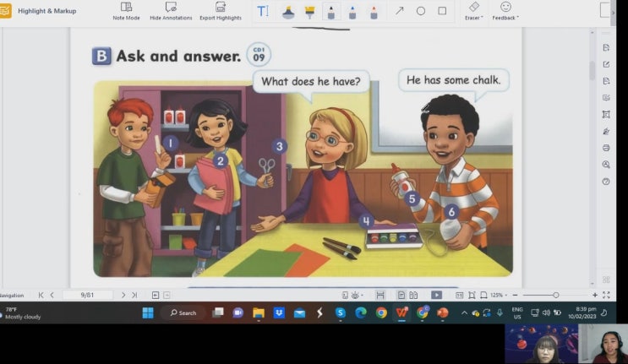The image size is (628, 364).
Task: Open Microsoft Edge from the taskbar
Action: point(361,312)
